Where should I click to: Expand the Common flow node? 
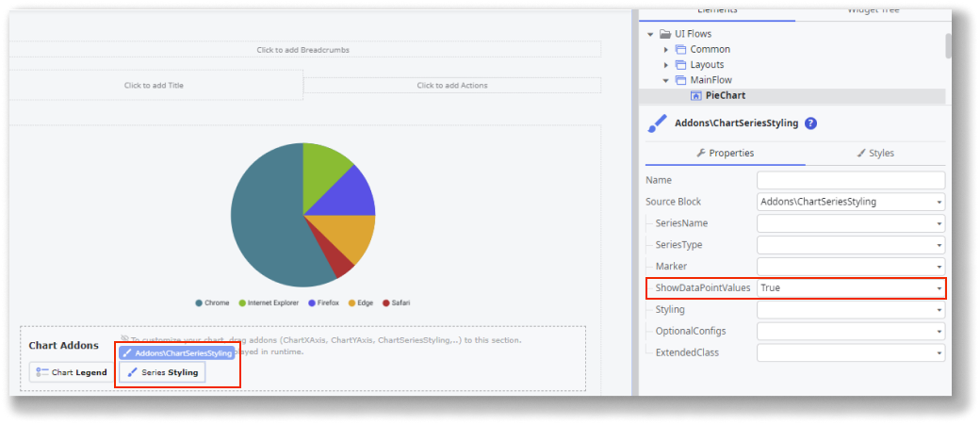click(666, 49)
